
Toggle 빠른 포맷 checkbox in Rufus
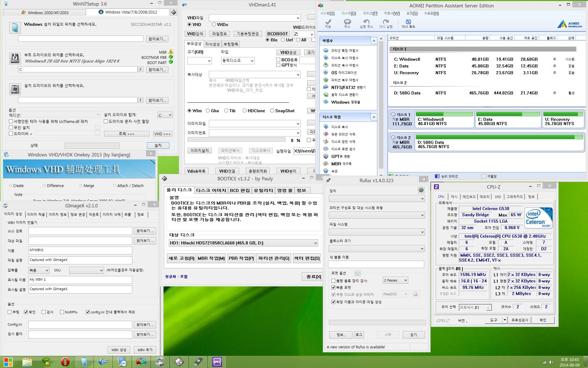point(334,288)
